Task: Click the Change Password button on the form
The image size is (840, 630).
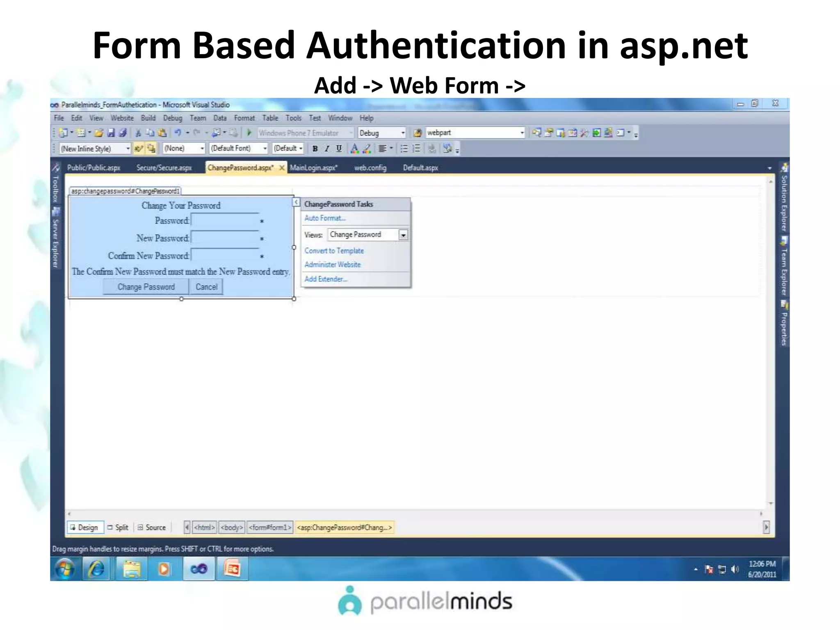Action: [x=146, y=287]
